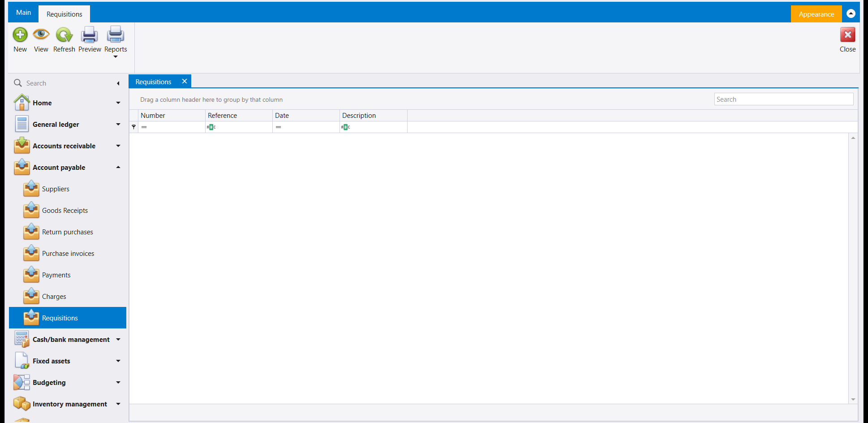This screenshot has width=868, height=423.
Task: Click the Account payable icon
Action: click(21, 167)
